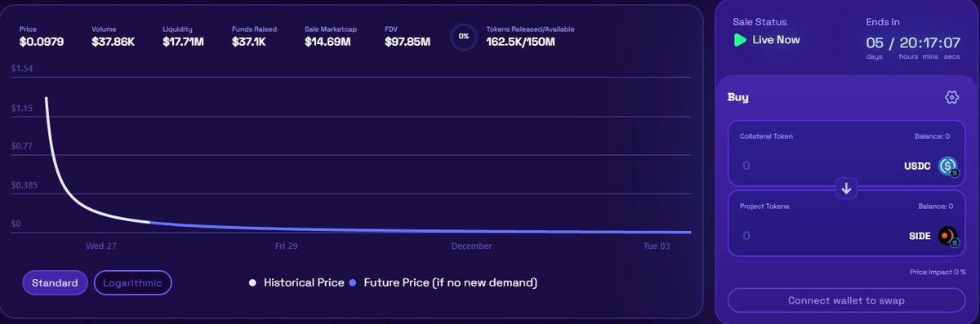Screen dimensions: 980x324
Task: Click Connect wallet to swap button
Action: [x=846, y=300]
